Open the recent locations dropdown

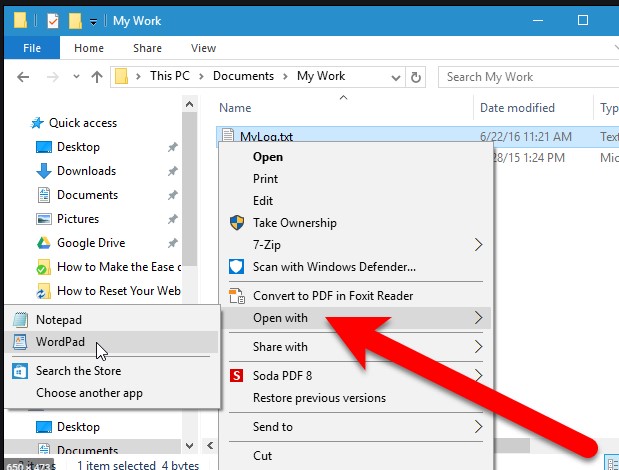[76, 77]
